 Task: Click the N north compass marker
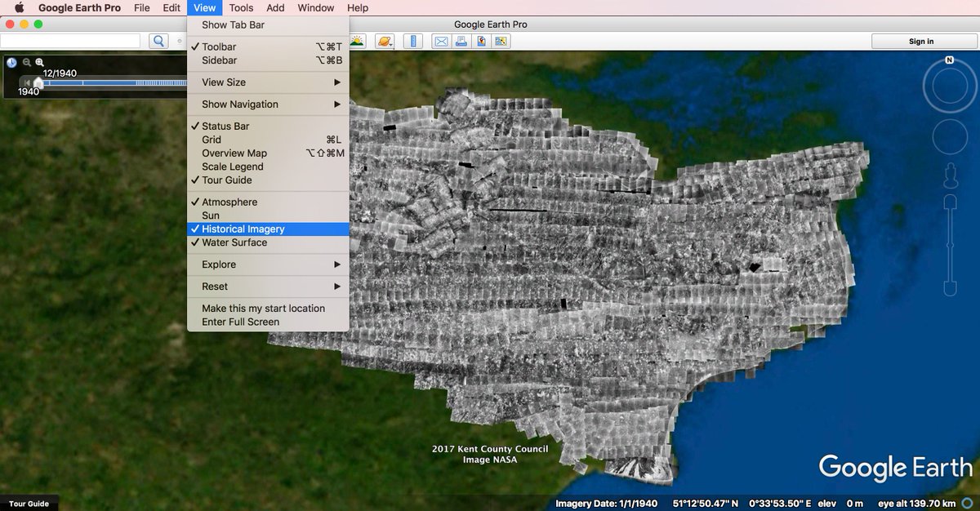pos(949,60)
